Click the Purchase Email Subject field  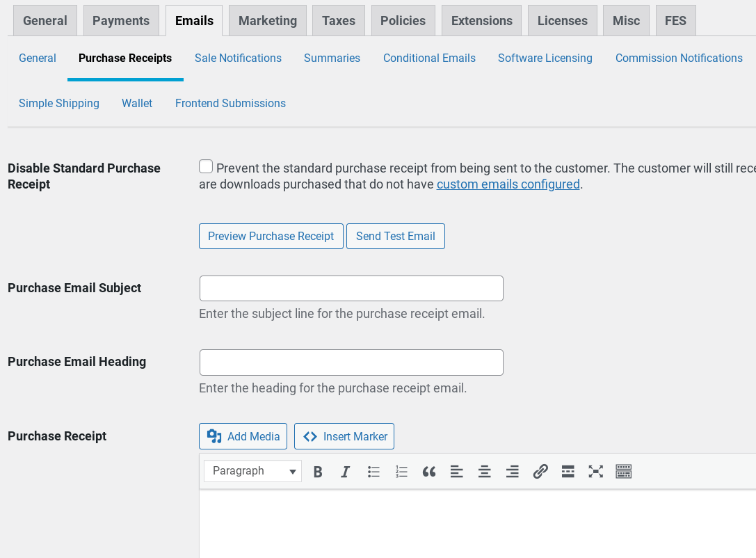(351, 289)
